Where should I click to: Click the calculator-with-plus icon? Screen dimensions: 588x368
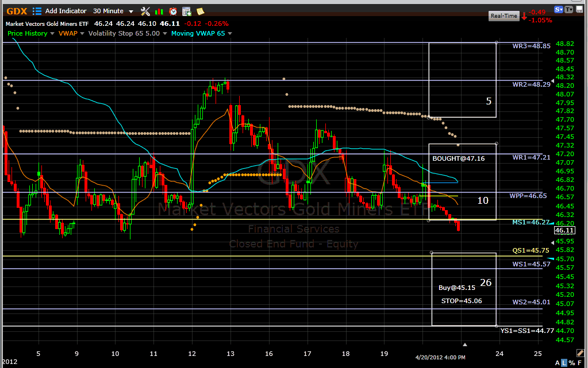click(186, 11)
